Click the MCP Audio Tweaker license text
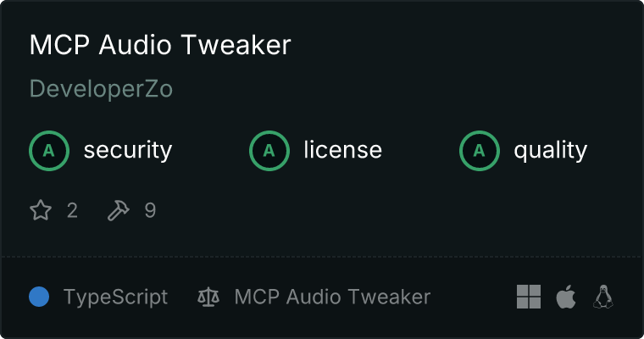644x339 pixels. pos(332,297)
